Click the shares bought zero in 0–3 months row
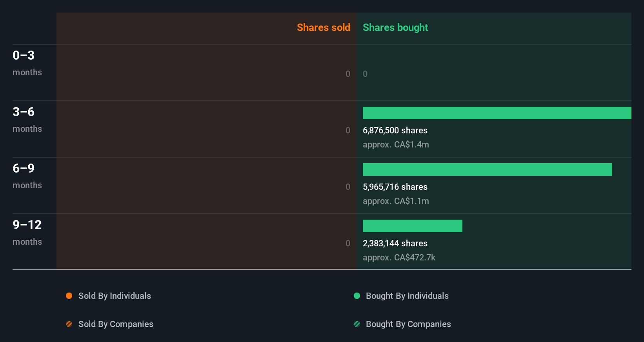The image size is (644, 342). pyautogui.click(x=365, y=74)
